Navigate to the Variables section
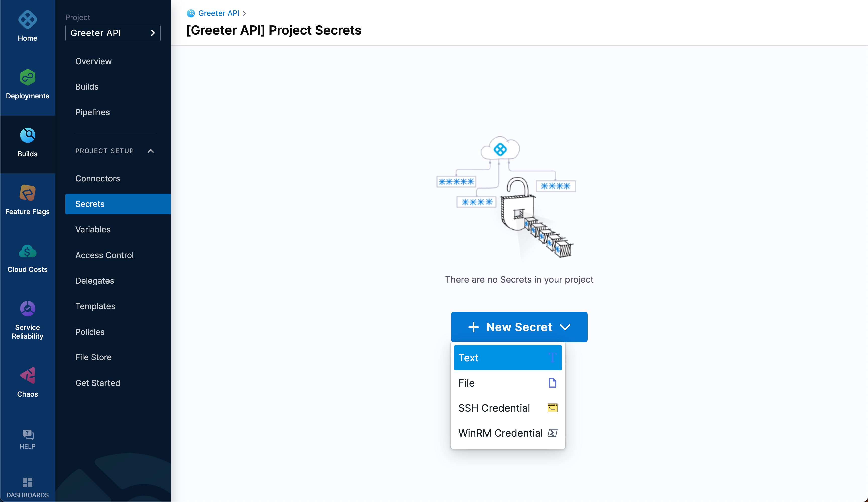 coord(93,229)
